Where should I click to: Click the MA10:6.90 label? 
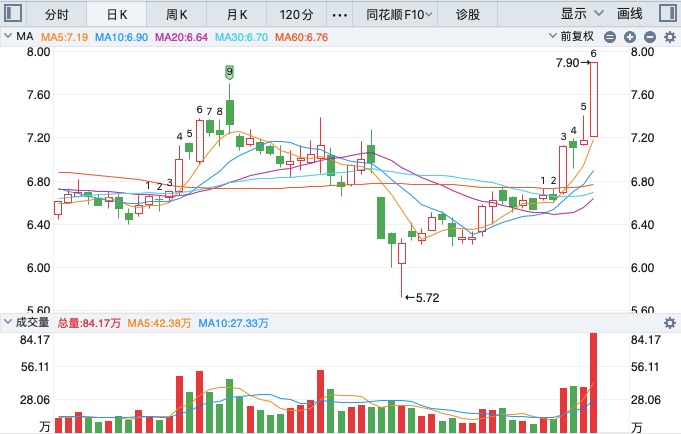(x=122, y=37)
